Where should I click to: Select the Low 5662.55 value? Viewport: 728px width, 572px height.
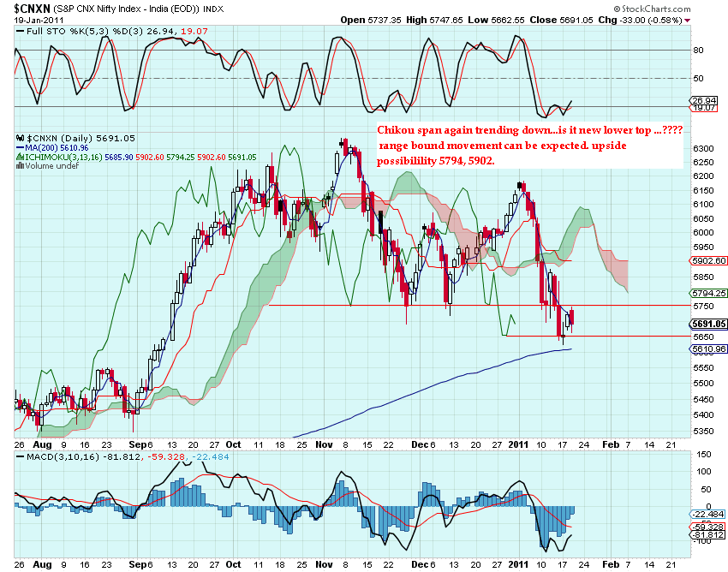496,20
